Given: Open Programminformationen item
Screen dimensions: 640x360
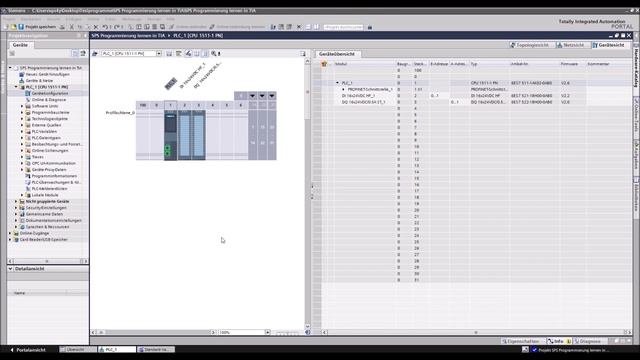Looking at the screenshot, I should (54, 176).
